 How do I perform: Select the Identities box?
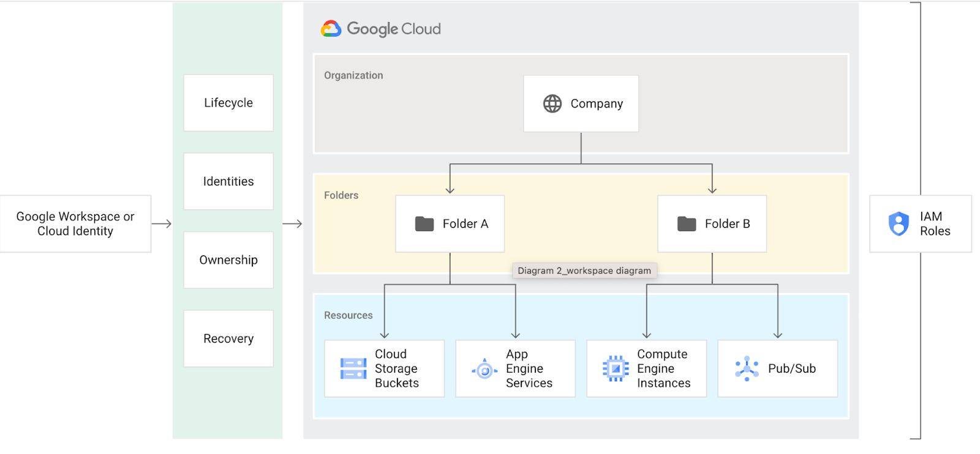tap(228, 182)
